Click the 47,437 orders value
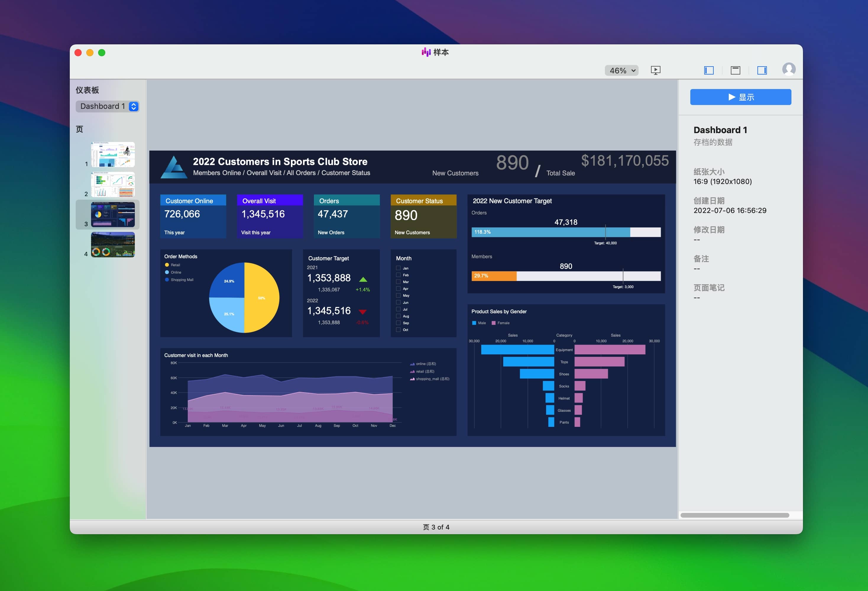Screen dimensions: 868x591 pyautogui.click(x=333, y=214)
